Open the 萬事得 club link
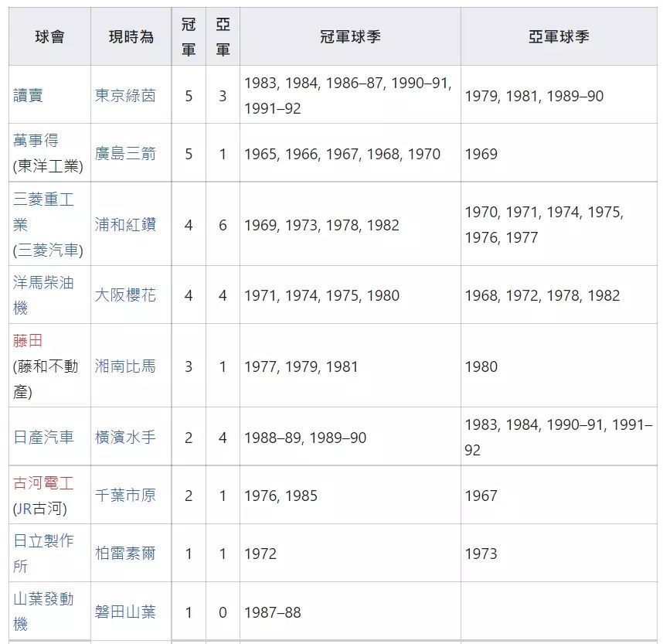The width and height of the screenshot is (663, 644). click(x=36, y=140)
